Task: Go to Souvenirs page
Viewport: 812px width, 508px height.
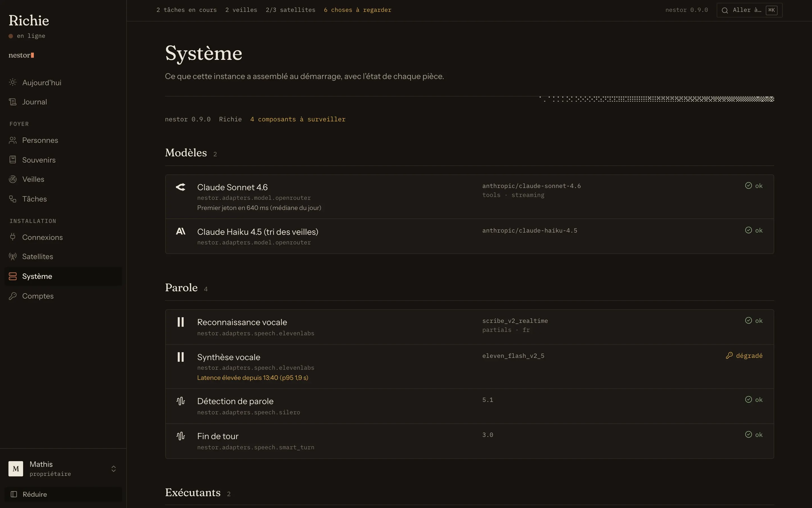Action: pos(63,160)
